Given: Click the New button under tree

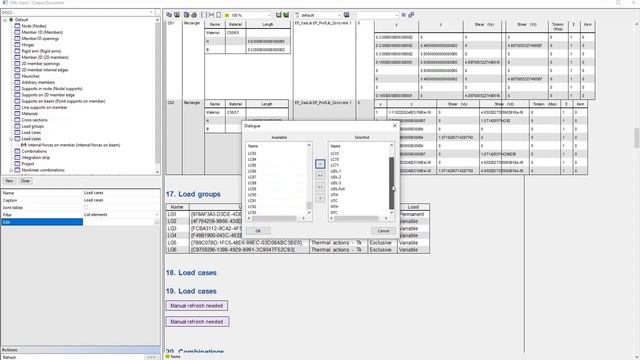Looking at the screenshot, I should click(x=9, y=181).
